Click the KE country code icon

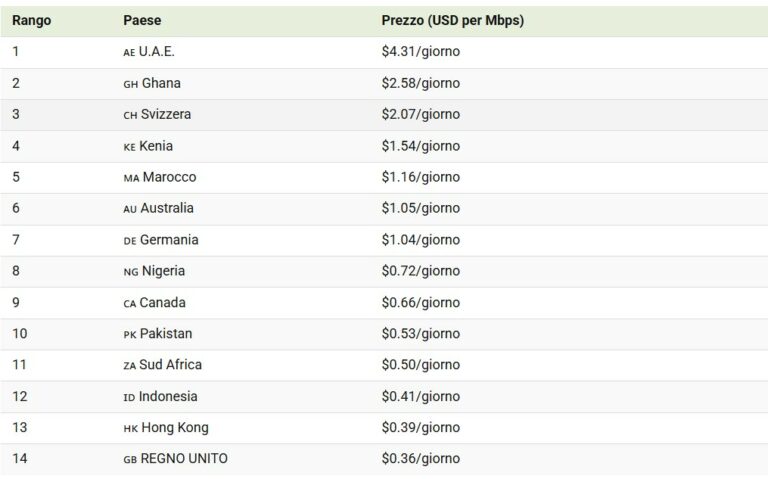pos(129,147)
